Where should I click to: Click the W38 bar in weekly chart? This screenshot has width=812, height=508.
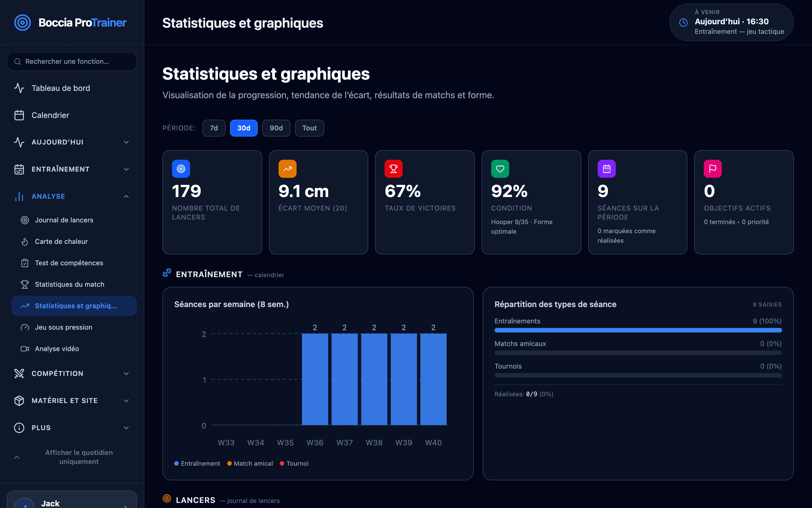[374, 379]
